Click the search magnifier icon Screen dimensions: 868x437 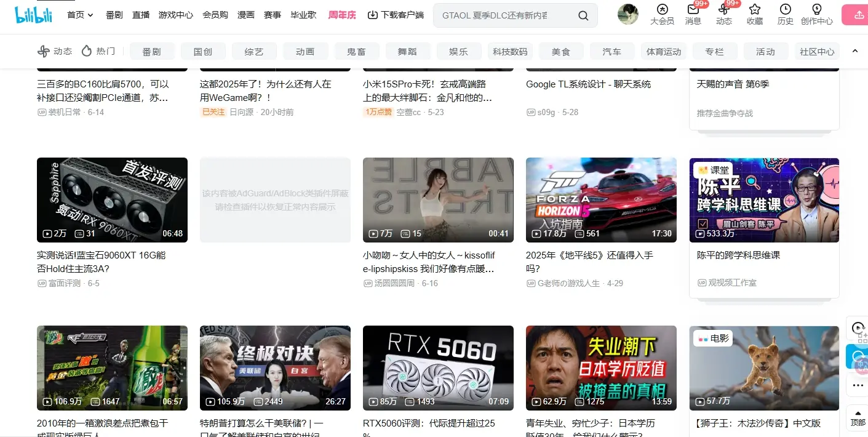click(x=583, y=15)
